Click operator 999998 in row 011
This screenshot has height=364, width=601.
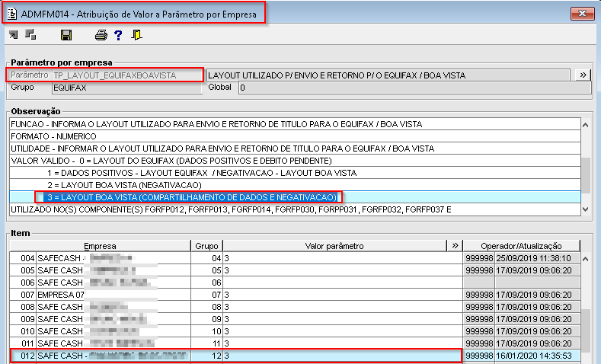479,343
